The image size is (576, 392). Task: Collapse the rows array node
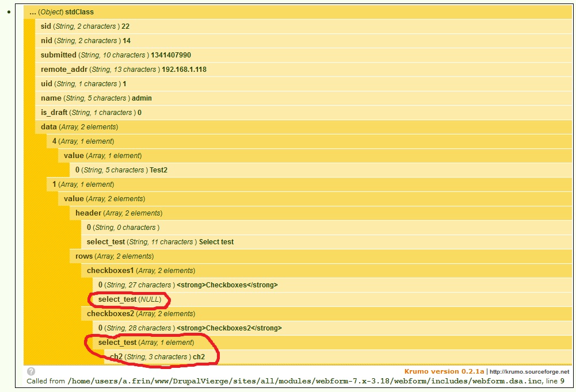coord(321,256)
